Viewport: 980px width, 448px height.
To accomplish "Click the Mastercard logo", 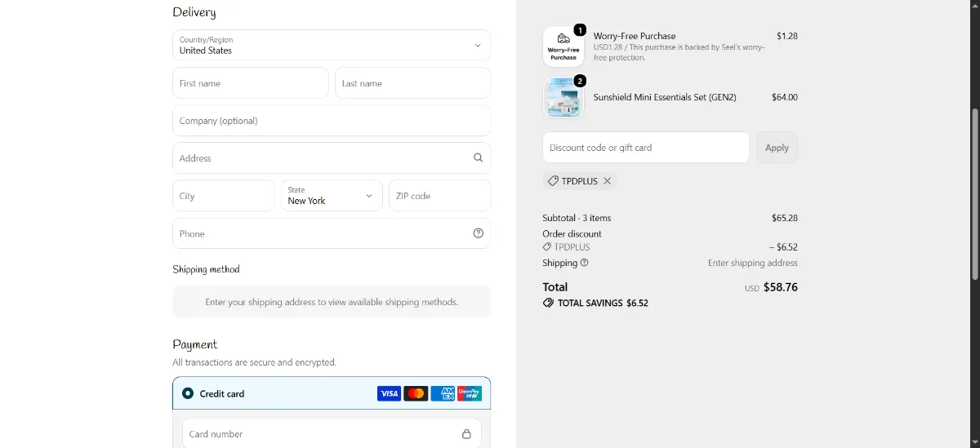I will pyautogui.click(x=416, y=393).
